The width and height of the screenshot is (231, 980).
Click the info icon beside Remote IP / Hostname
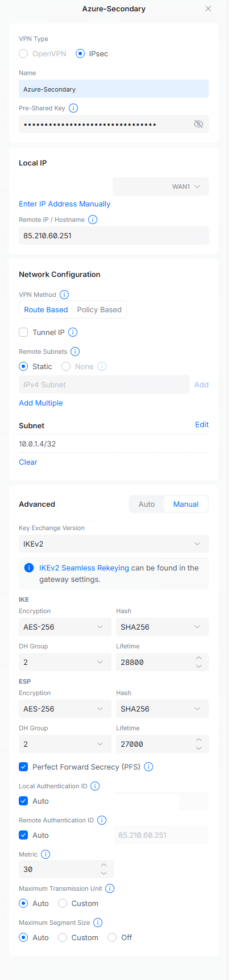pyautogui.click(x=93, y=220)
